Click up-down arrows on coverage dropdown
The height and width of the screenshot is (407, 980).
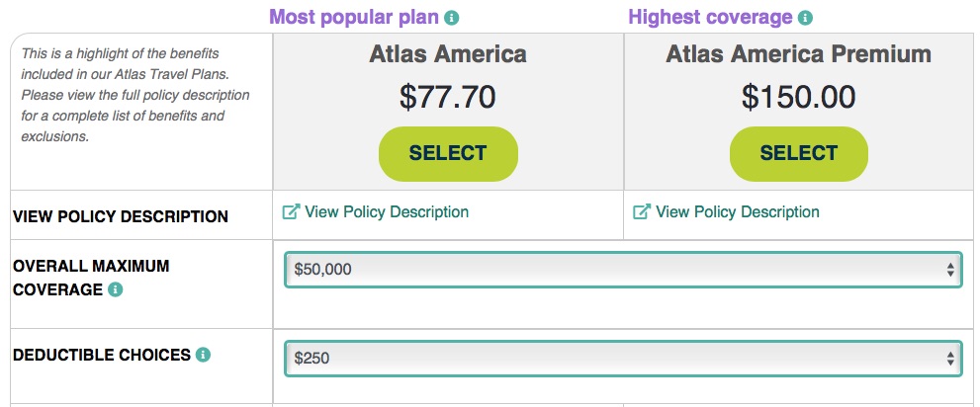coord(950,270)
